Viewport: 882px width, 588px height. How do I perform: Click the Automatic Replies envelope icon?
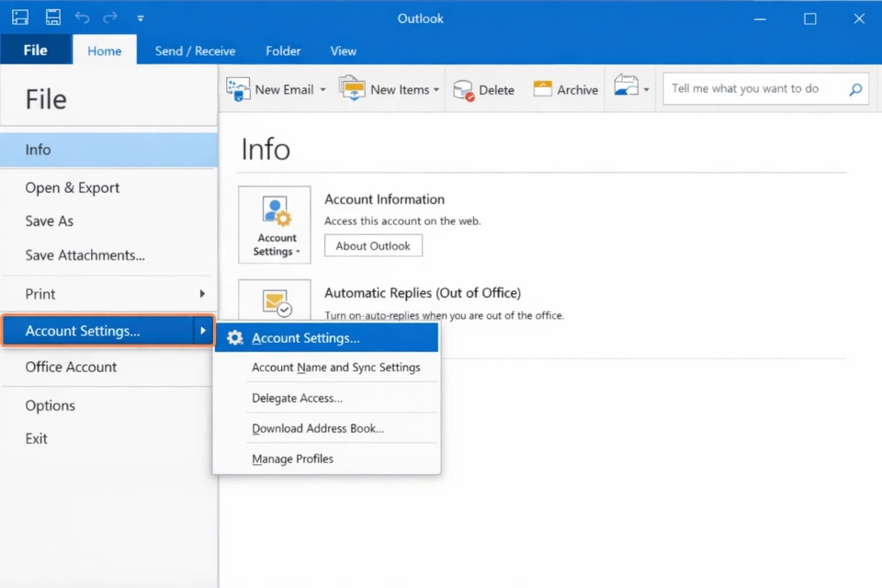(275, 301)
